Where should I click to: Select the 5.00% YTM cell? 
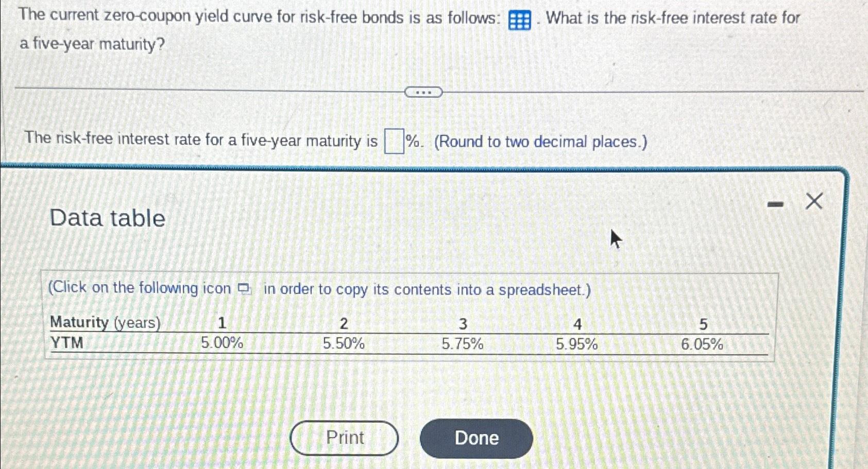coord(223,343)
